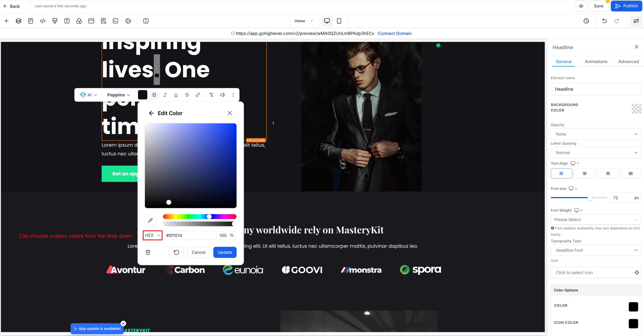Insert link using the link icon
The height and width of the screenshot is (336, 644).
point(198,95)
